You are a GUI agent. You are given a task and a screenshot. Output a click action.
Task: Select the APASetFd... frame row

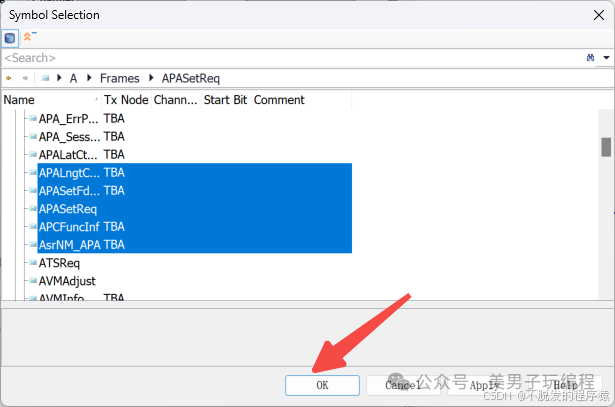(x=195, y=191)
